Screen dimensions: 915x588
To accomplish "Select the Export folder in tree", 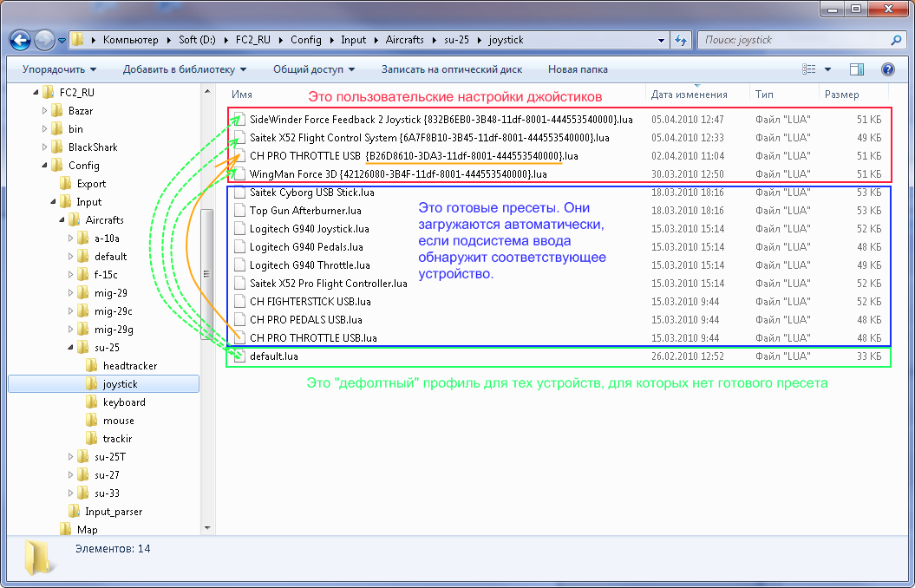I will pyautogui.click(x=91, y=184).
